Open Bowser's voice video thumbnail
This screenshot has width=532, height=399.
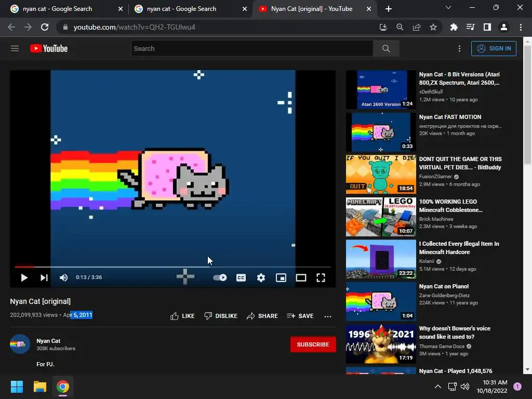pyautogui.click(x=381, y=344)
